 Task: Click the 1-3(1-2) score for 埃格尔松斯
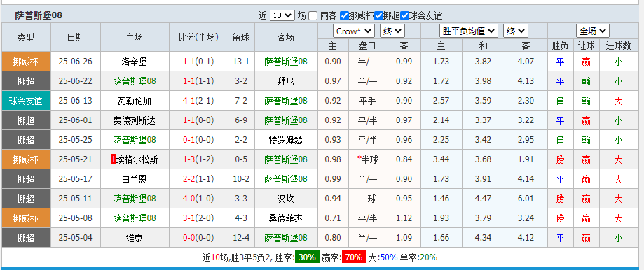[x=198, y=159]
